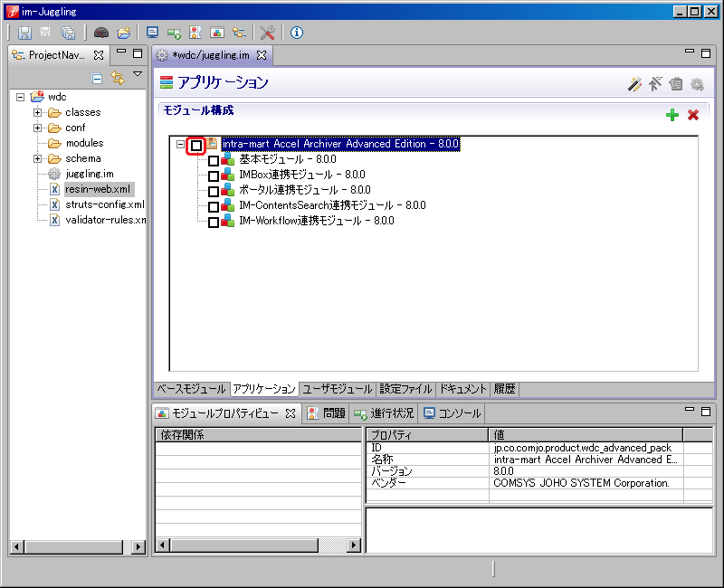Select juggling.im file in ProjectNavigator
Screen dimensions: 724x588
point(90,174)
